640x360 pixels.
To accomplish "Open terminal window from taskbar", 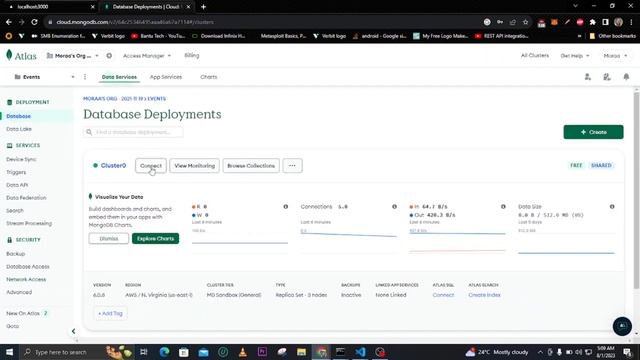I will click(340, 352).
